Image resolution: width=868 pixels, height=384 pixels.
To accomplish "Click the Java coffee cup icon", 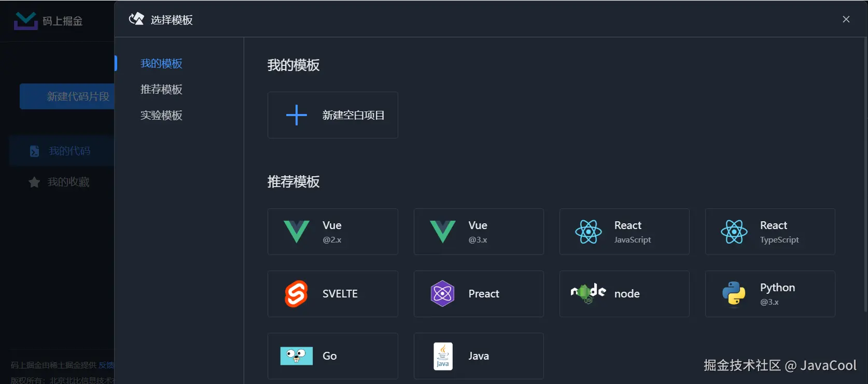I will pyautogui.click(x=443, y=356).
